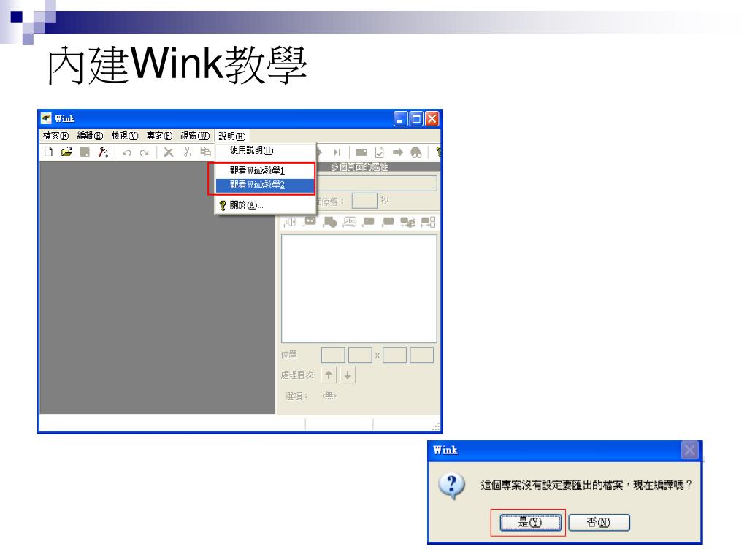Click the go-to-last-frame toolbar icon

click(x=337, y=153)
